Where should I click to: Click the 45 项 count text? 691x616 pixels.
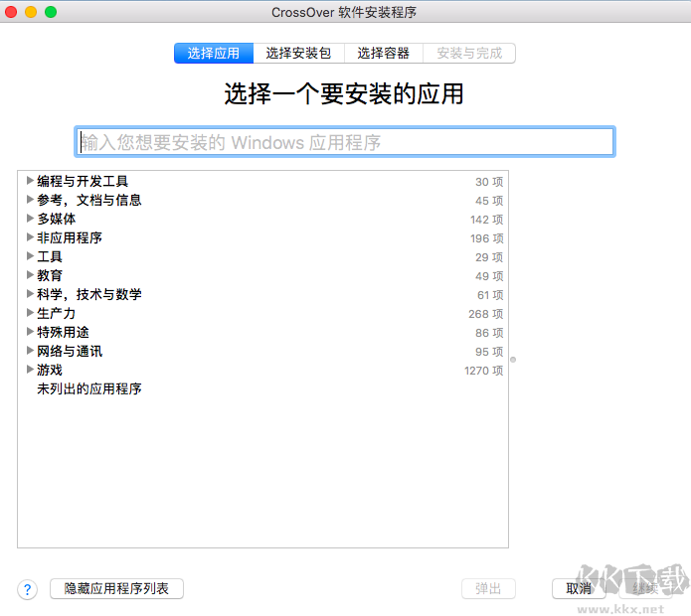[489, 201]
